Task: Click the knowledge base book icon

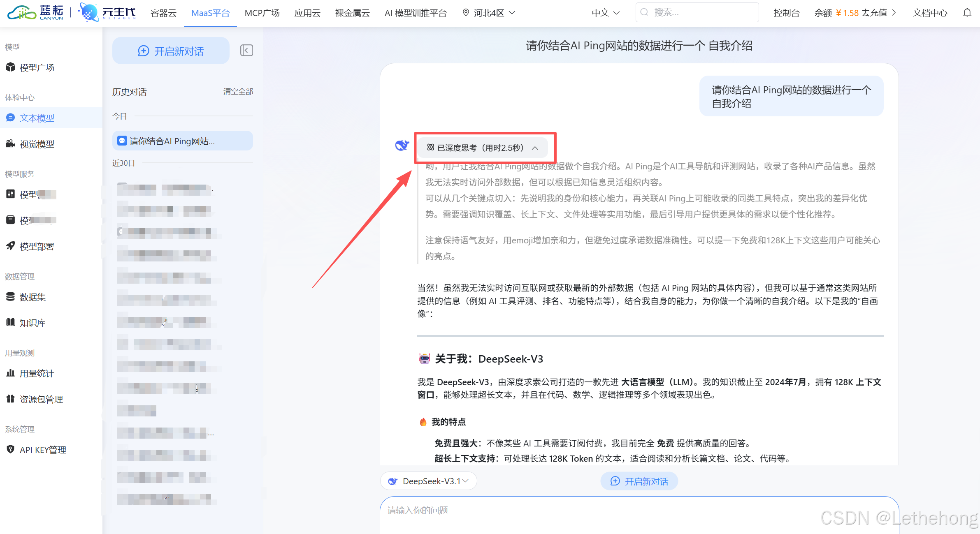Action: click(x=10, y=322)
